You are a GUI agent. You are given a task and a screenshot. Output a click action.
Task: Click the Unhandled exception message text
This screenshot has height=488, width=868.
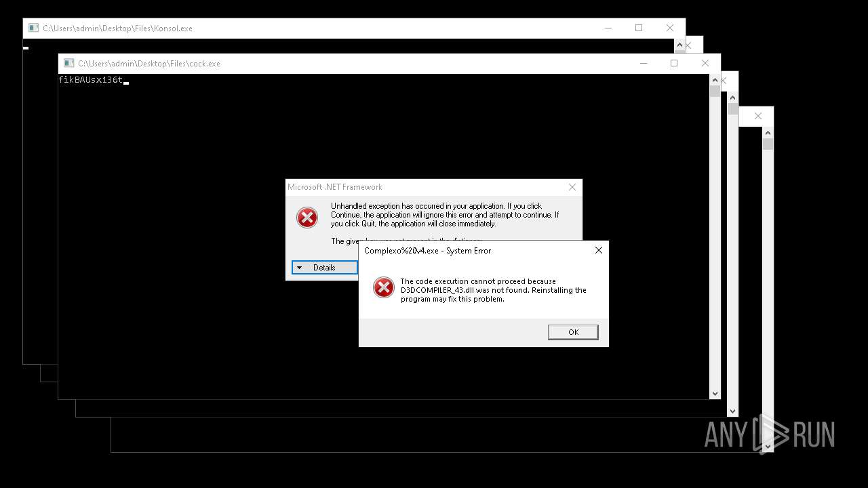(445, 215)
